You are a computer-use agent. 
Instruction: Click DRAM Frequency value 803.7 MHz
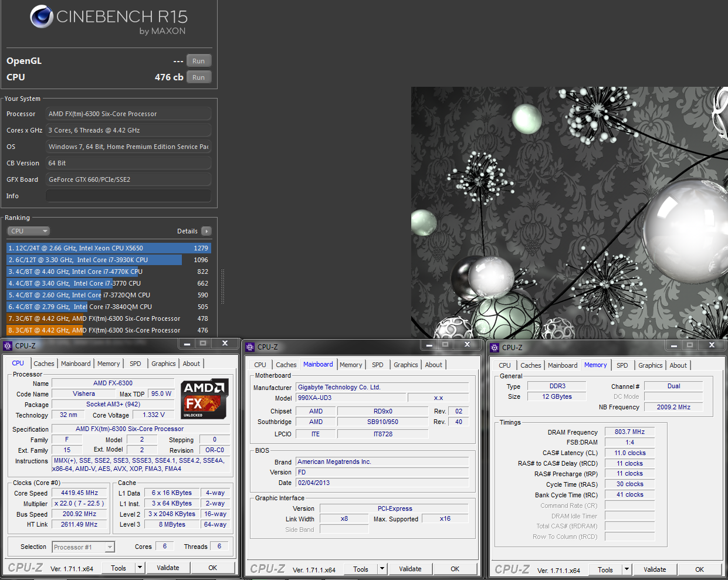click(x=629, y=432)
